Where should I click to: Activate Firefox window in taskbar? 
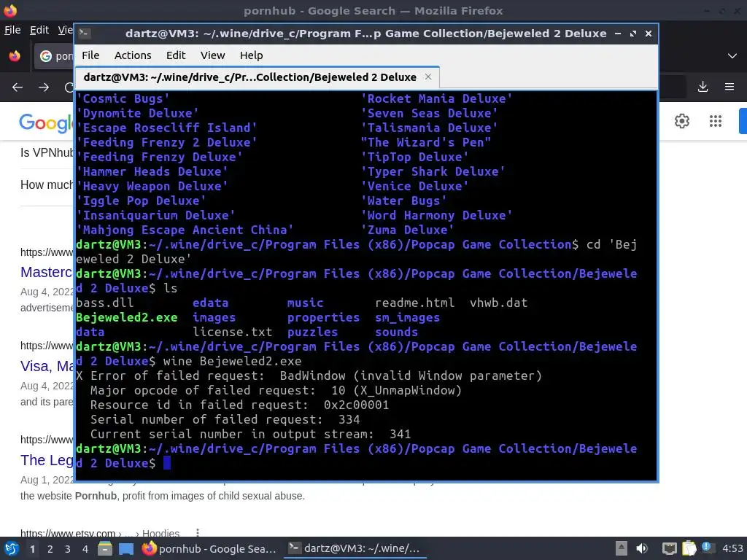(x=209, y=548)
